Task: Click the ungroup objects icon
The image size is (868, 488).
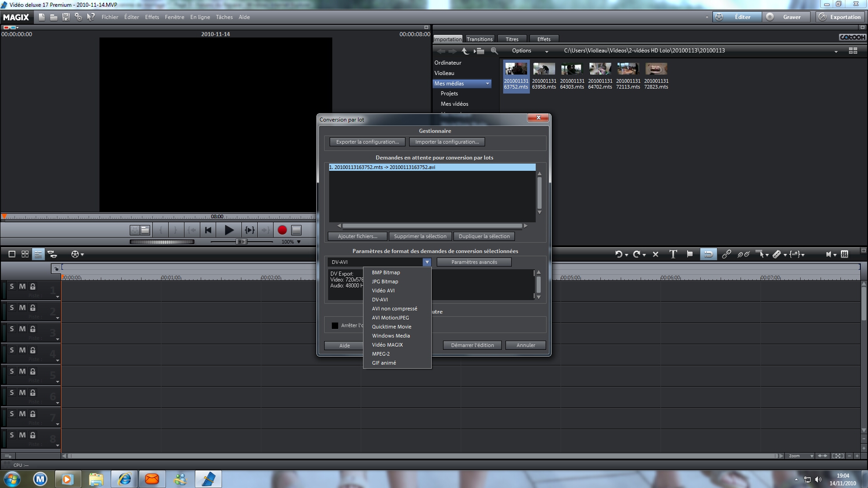Action: coord(744,254)
